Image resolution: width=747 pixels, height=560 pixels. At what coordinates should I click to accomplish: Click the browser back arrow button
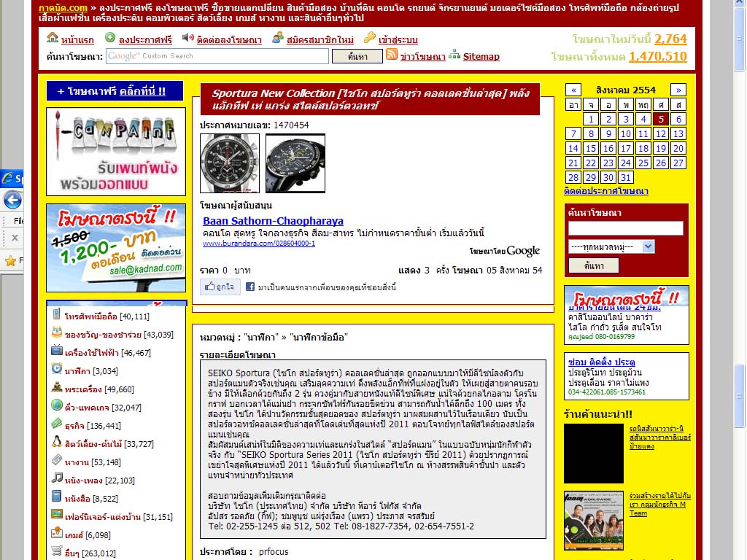(12, 200)
